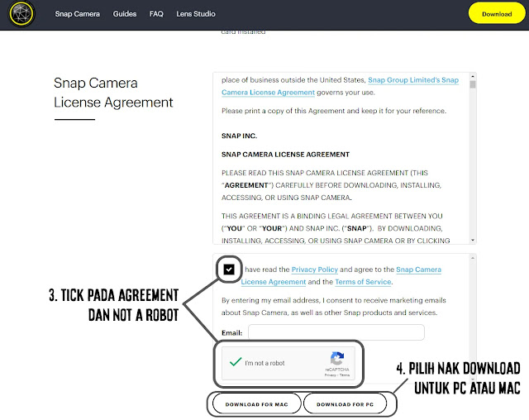Click license text scrollbar down arrow
Image resolution: width=529 pixels, height=420 pixels.
(x=473, y=240)
